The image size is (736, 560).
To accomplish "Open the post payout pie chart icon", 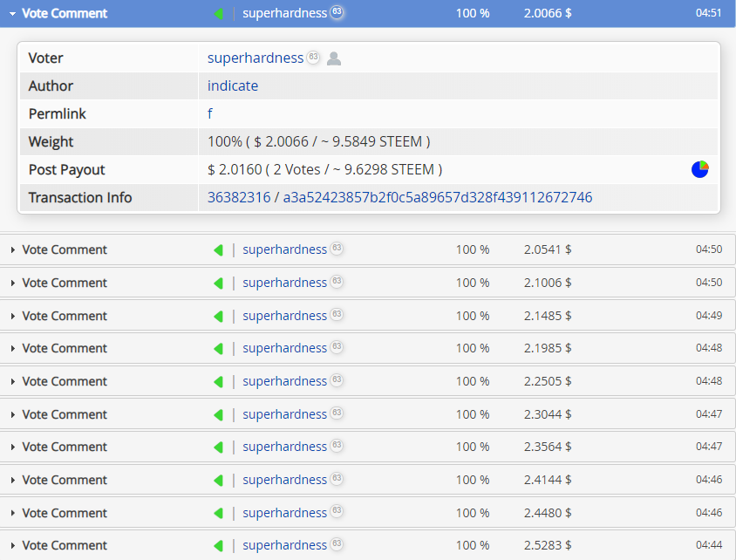I will pyautogui.click(x=700, y=169).
